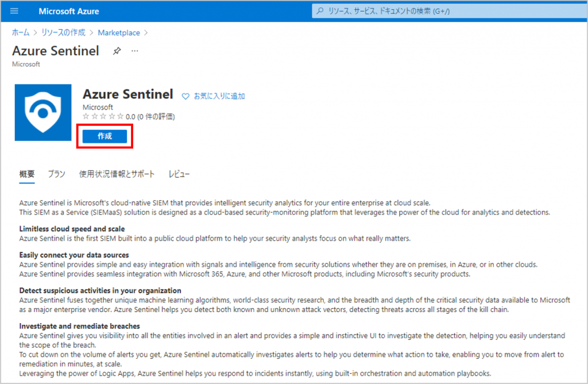Go to ホーム breadcrumb
The height and width of the screenshot is (384, 588).
pyautogui.click(x=21, y=33)
